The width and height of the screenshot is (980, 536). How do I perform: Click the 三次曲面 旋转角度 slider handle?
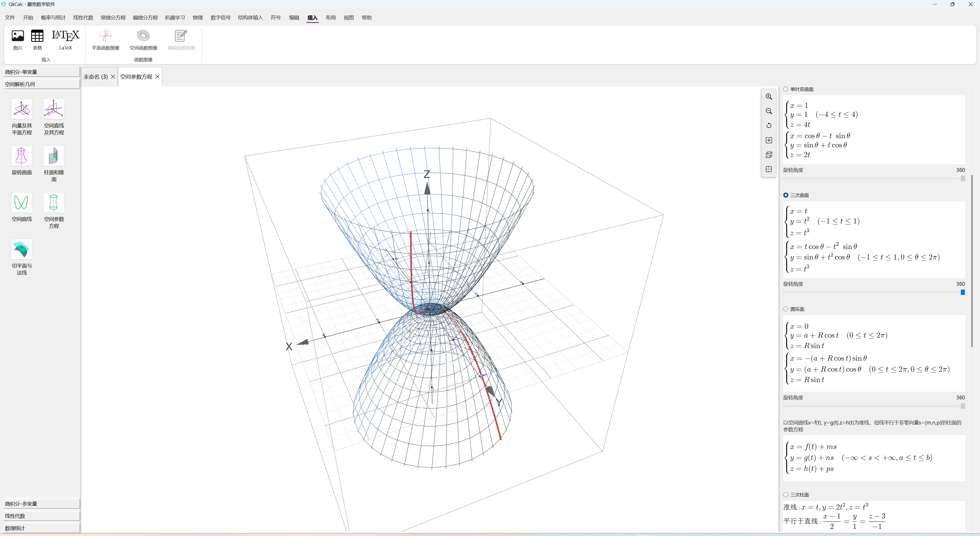tap(962, 292)
